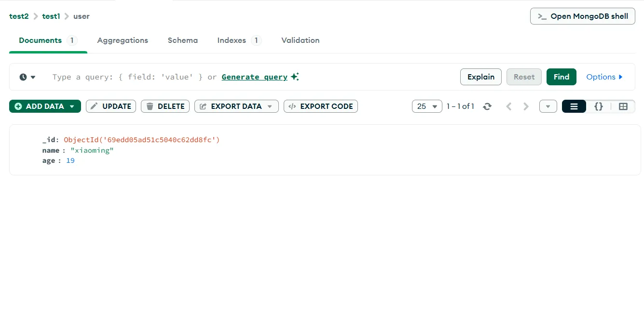Navigate to test2 in the breadcrumb
This screenshot has height=330, width=644.
[x=19, y=16]
